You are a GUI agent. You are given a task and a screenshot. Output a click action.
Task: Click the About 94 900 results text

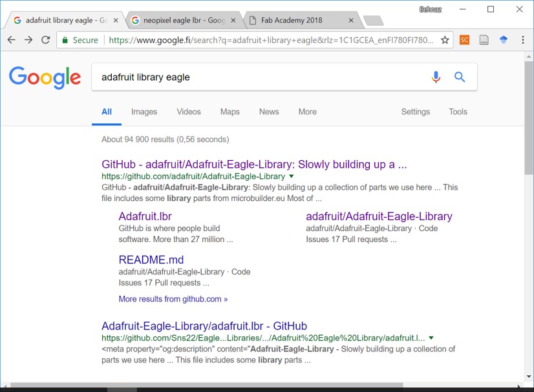pos(165,139)
